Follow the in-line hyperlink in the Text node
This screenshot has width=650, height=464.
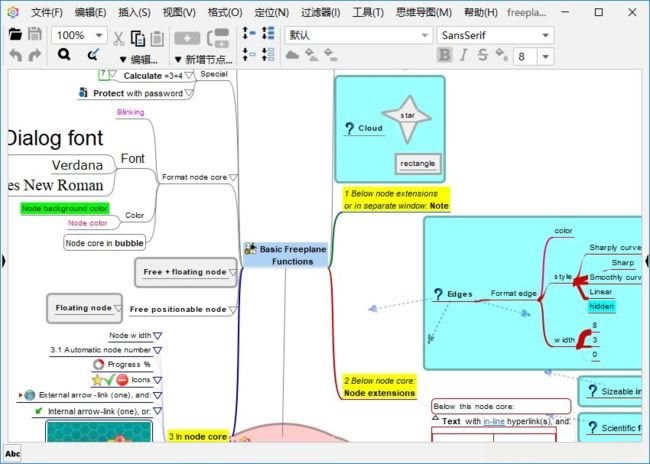coord(494,421)
